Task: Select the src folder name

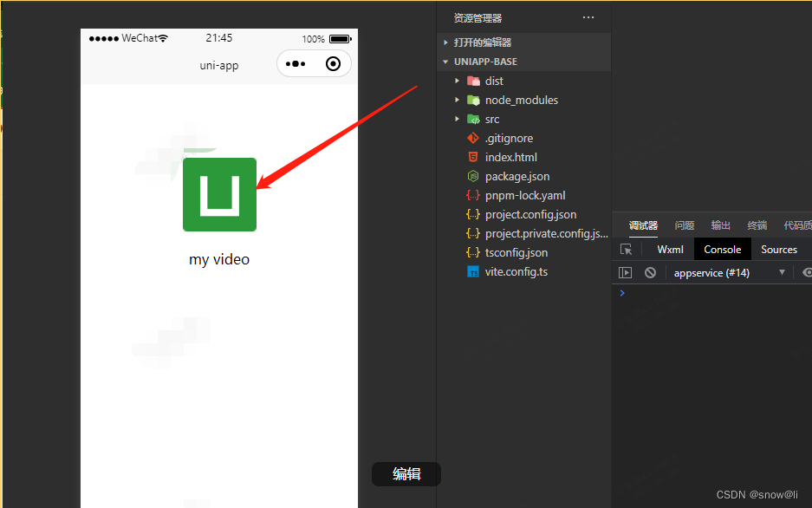Action: click(492, 119)
